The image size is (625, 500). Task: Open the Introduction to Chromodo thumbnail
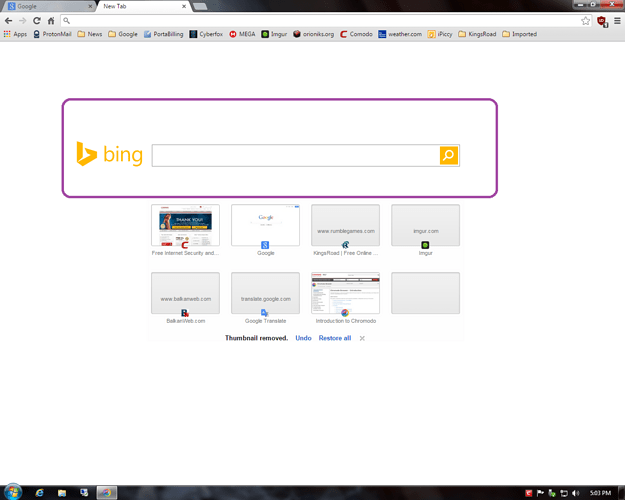click(346, 293)
